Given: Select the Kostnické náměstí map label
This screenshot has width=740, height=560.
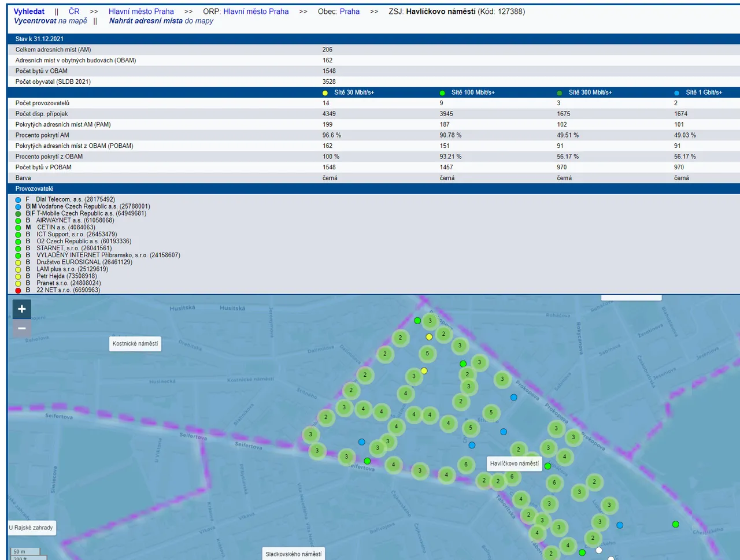Looking at the screenshot, I should pos(135,344).
